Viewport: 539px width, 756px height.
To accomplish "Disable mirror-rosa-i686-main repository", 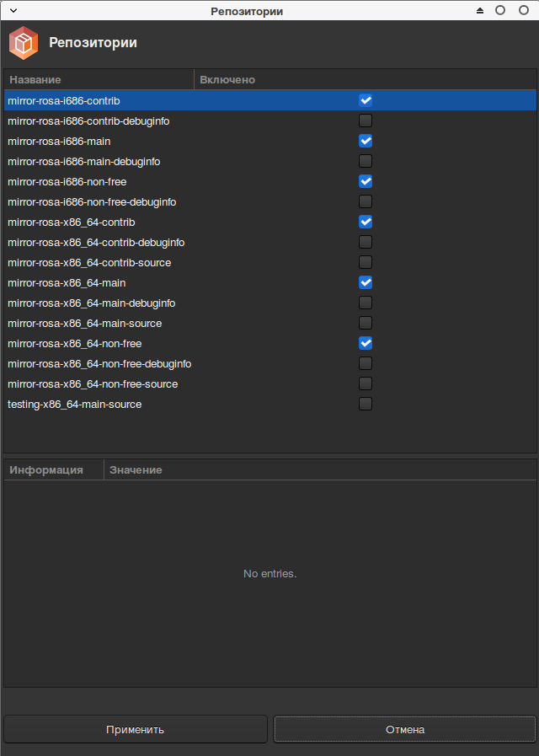I will 366,141.
